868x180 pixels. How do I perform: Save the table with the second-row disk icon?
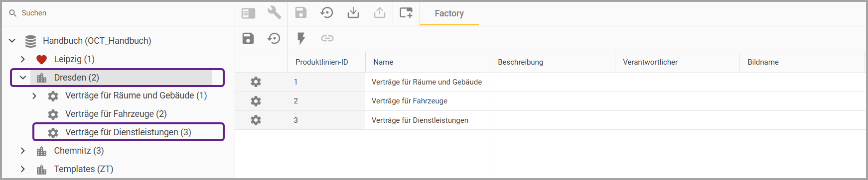248,38
